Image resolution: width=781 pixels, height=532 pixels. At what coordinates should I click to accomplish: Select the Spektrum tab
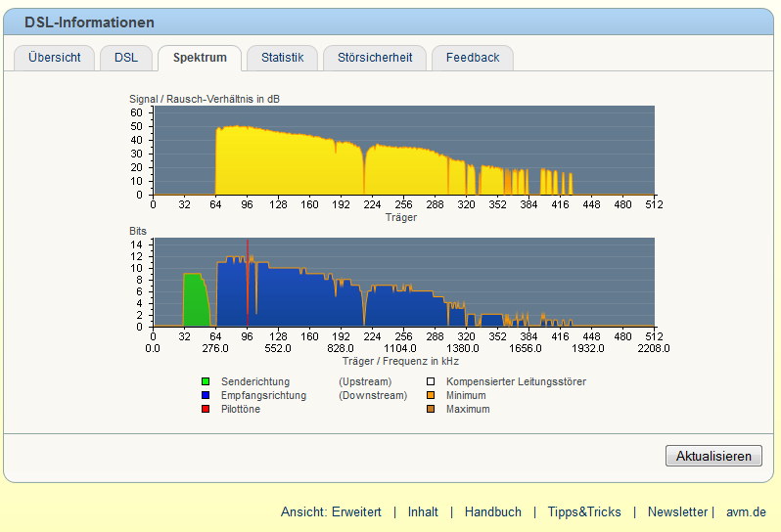point(200,58)
